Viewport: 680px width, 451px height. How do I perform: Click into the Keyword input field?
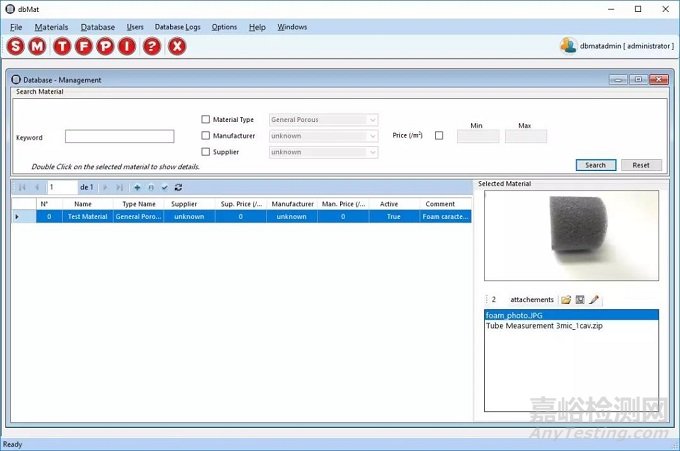click(x=119, y=137)
